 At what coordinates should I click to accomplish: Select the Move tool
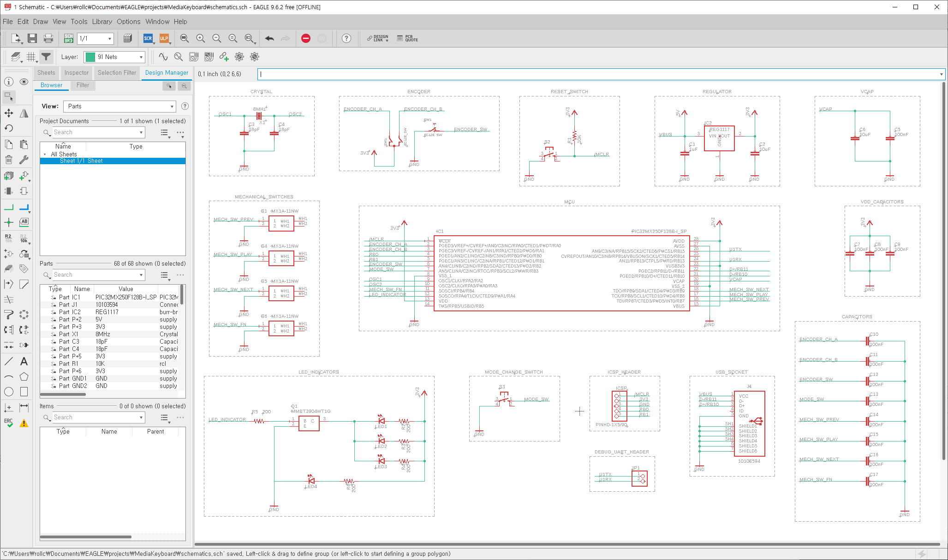pyautogui.click(x=9, y=113)
